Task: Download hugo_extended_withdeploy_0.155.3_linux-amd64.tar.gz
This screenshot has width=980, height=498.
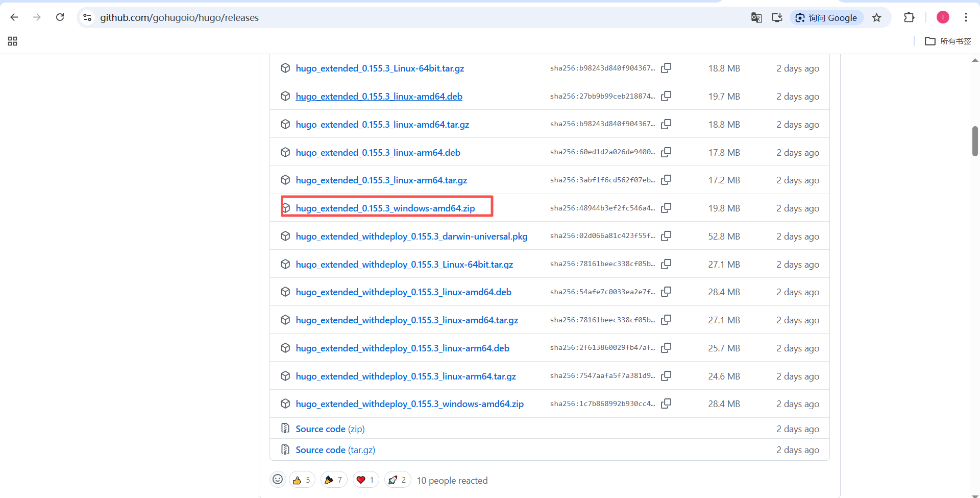Action: click(407, 320)
